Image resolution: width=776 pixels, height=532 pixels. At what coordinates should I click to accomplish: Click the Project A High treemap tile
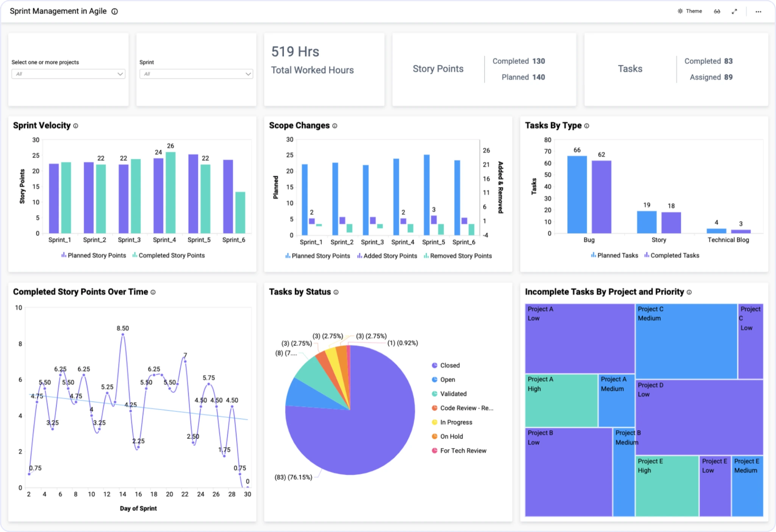click(x=561, y=400)
